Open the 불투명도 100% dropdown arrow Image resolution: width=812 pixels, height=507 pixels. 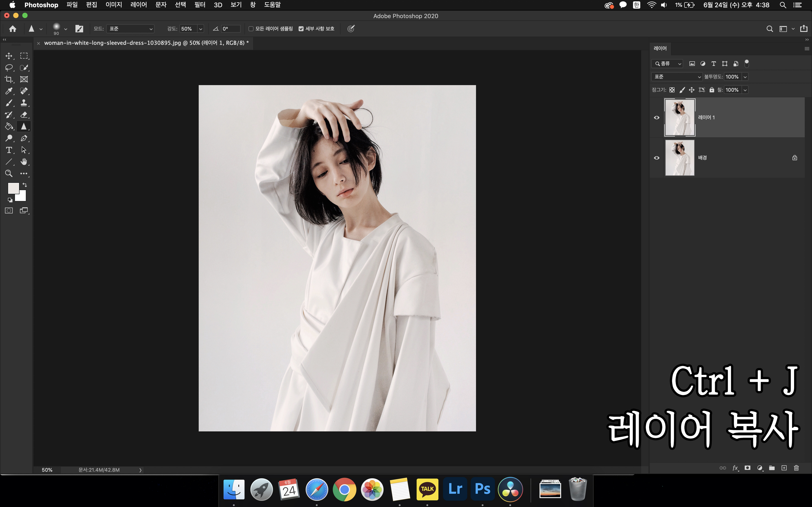pyautogui.click(x=745, y=77)
